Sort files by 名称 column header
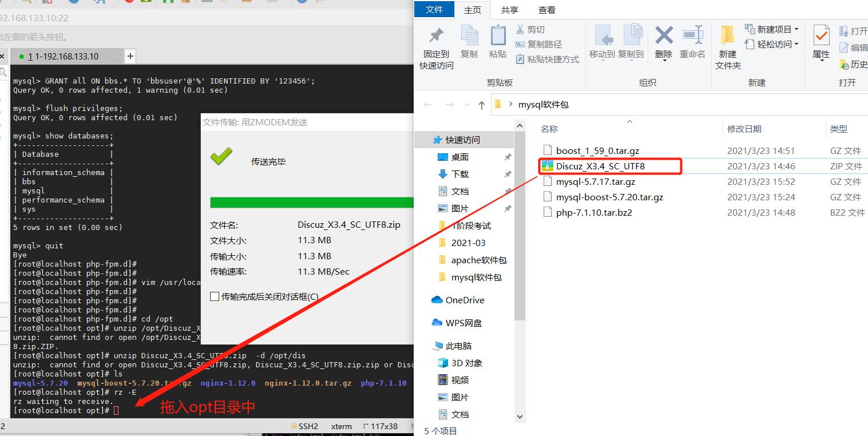This screenshot has width=868, height=436. (549, 129)
